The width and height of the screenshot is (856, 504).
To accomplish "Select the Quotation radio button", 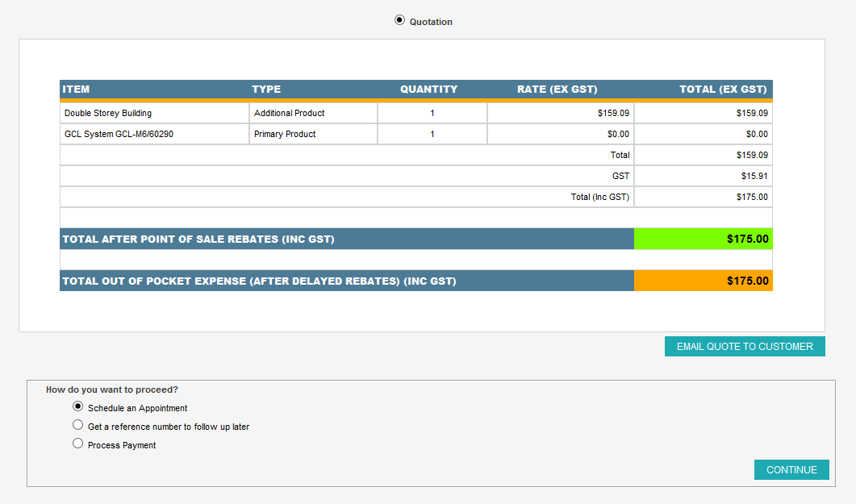I will [399, 21].
